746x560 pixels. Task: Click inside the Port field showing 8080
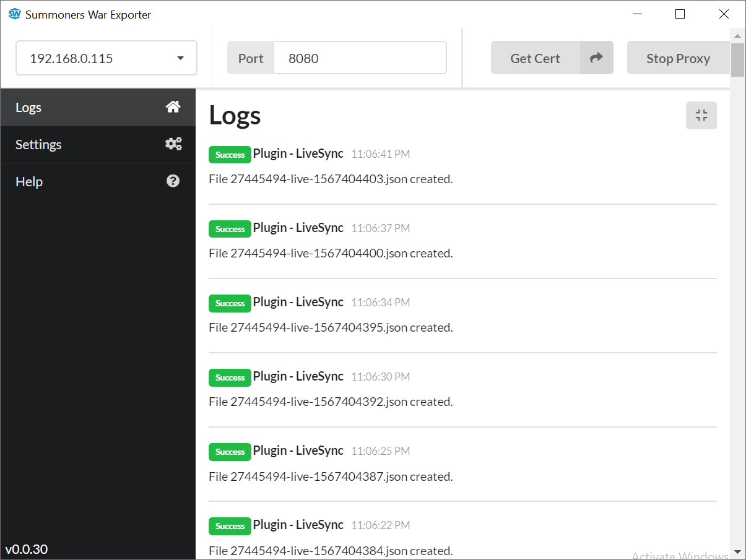point(359,58)
